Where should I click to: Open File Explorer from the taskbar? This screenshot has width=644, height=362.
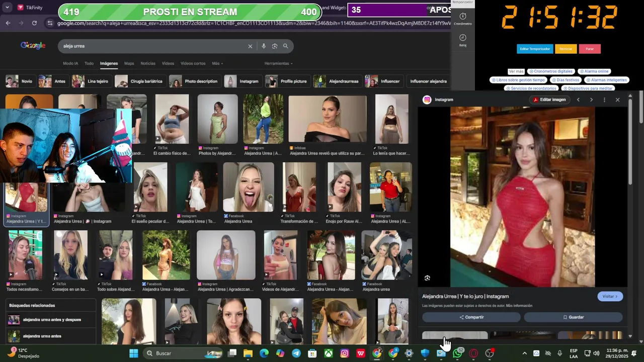point(248,353)
